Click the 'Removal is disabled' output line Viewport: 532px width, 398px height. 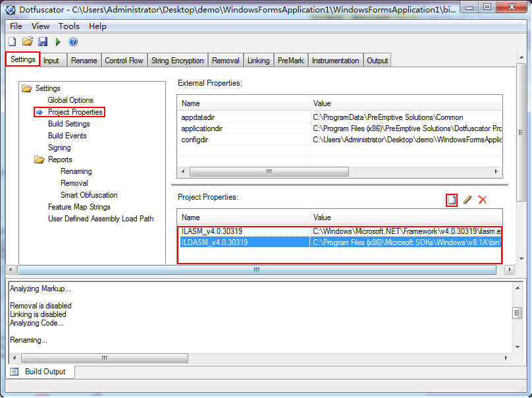pos(40,306)
